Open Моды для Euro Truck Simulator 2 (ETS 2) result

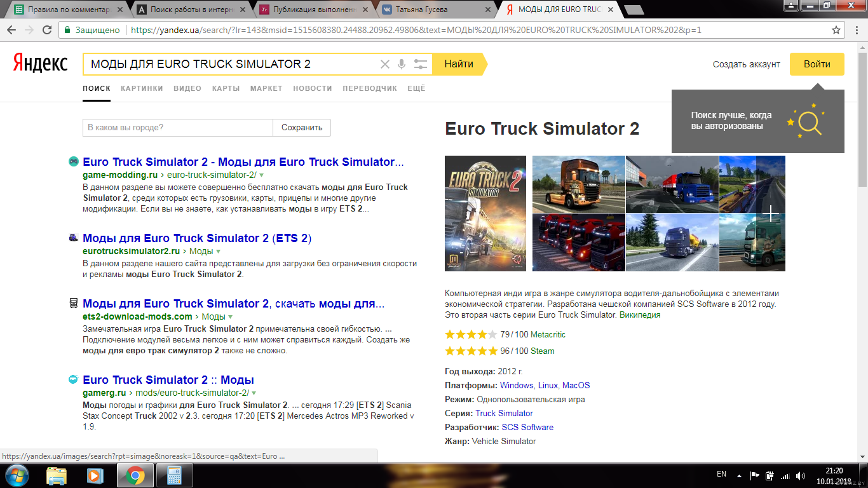197,238
